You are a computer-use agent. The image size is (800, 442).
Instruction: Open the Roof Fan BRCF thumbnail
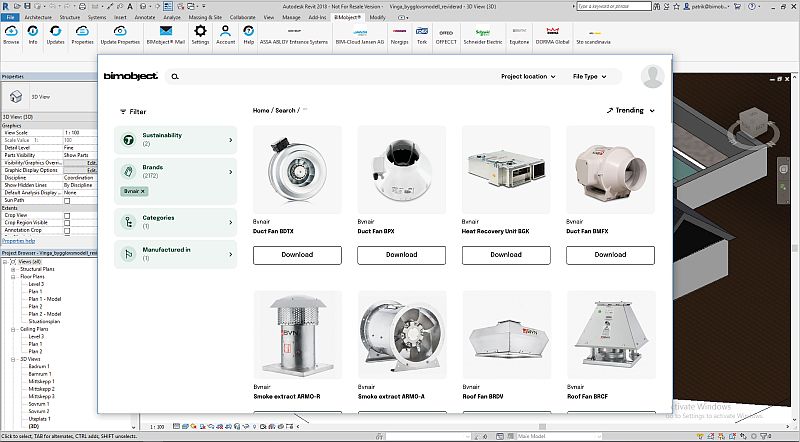click(x=611, y=335)
